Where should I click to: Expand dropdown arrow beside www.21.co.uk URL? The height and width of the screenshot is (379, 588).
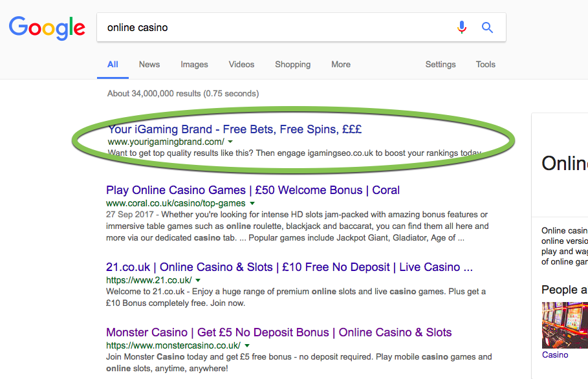(198, 280)
